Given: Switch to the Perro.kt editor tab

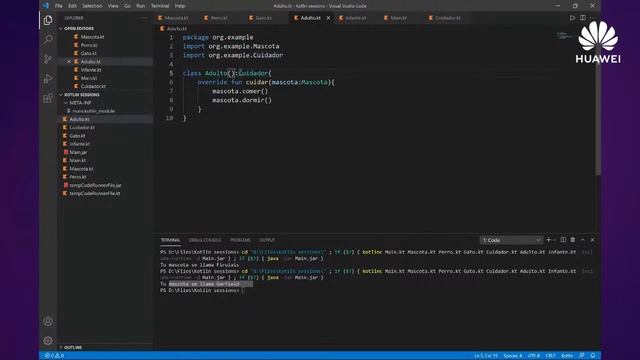Looking at the screenshot, I should coord(219,18).
